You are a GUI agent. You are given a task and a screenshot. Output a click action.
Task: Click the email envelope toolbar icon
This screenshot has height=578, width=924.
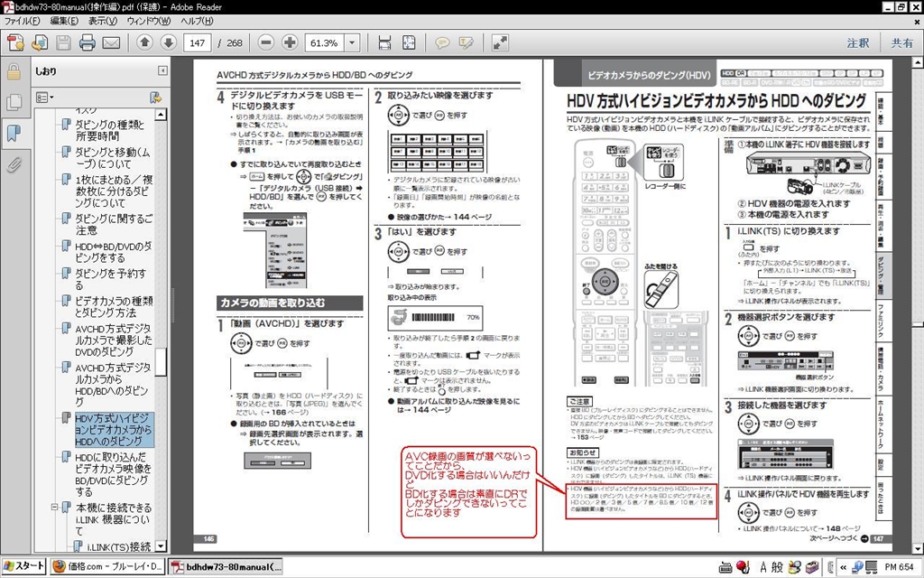111,43
